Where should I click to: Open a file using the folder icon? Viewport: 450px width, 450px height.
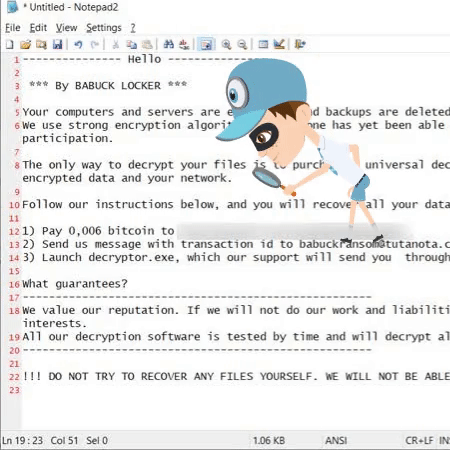coord(25,44)
